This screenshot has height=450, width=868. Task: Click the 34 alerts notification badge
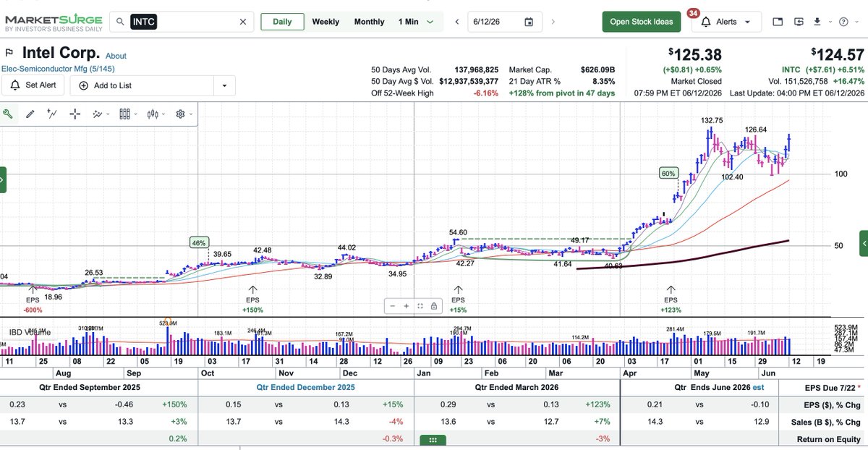[693, 13]
